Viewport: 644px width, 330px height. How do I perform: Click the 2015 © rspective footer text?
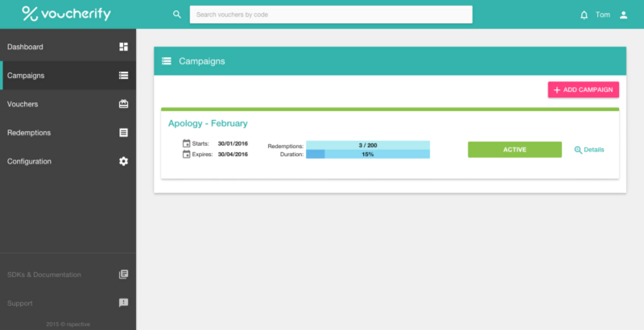point(68,324)
